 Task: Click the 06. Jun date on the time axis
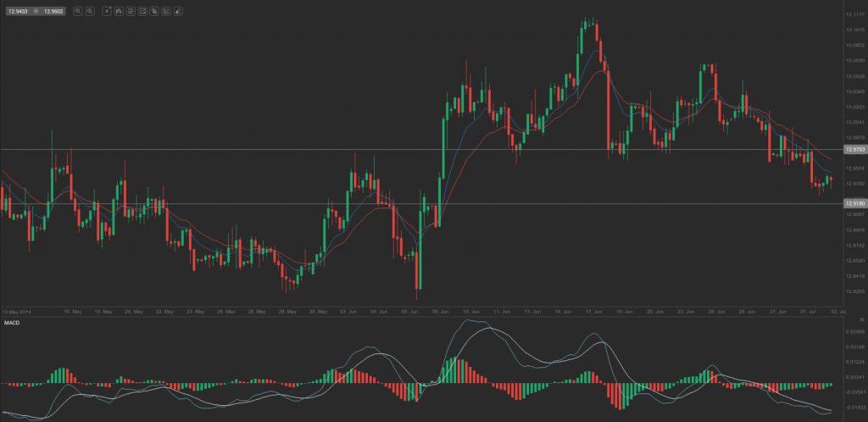(x=437, y=312)
